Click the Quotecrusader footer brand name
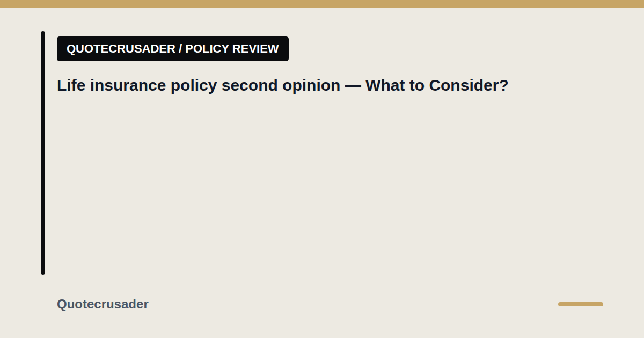 [103, 304]
